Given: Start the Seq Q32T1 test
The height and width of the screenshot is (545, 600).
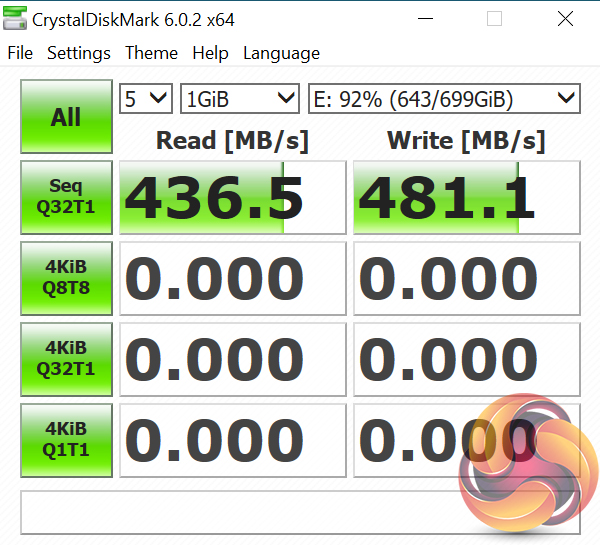Looking at the screenshot, I should point(67,197).
